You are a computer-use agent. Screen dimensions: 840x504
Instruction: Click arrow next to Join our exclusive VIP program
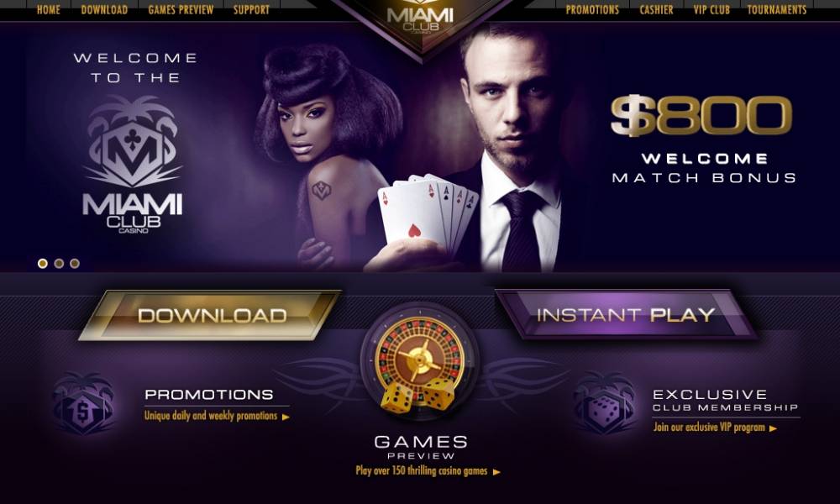pos(773,428)
